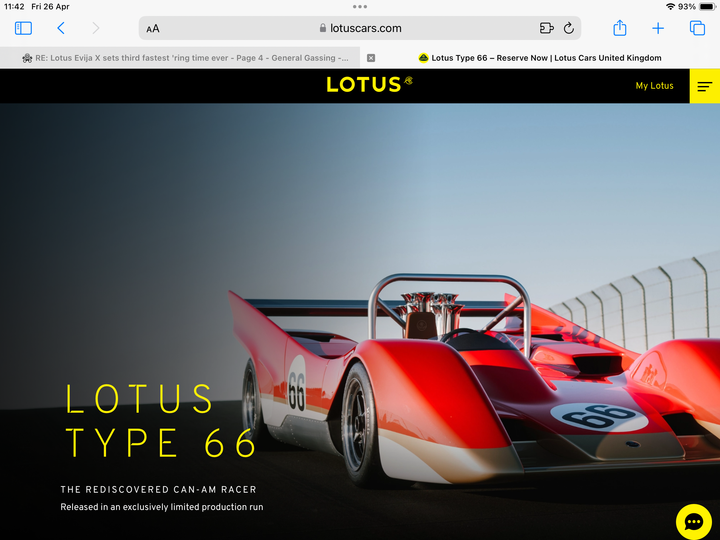Tap the 11:42 clock
The image size is (720, 540).
(x=14, y=6)
